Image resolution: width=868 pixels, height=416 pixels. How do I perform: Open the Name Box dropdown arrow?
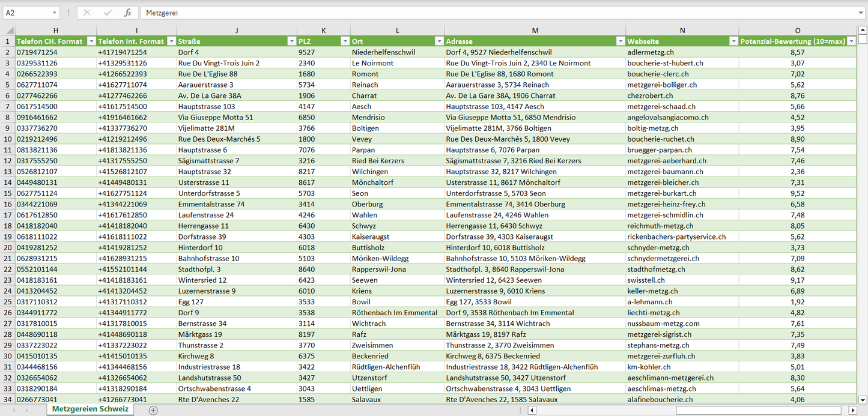54,13
